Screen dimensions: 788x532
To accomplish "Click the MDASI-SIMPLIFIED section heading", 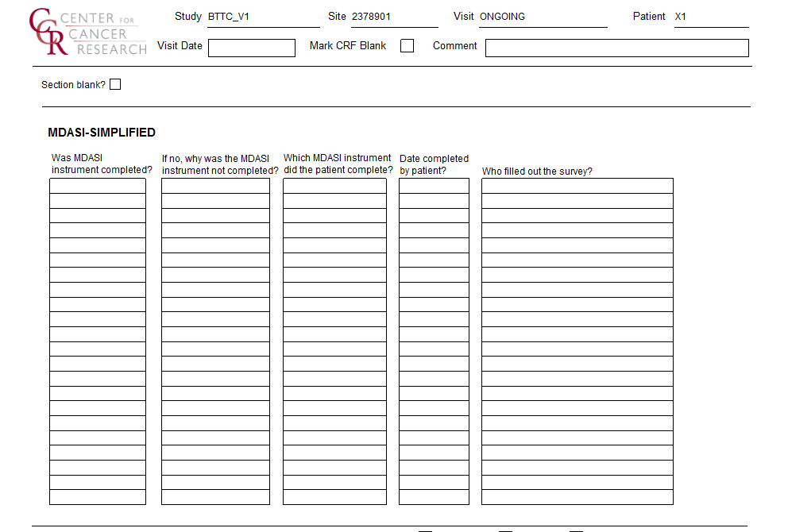I will click(102, 133).
